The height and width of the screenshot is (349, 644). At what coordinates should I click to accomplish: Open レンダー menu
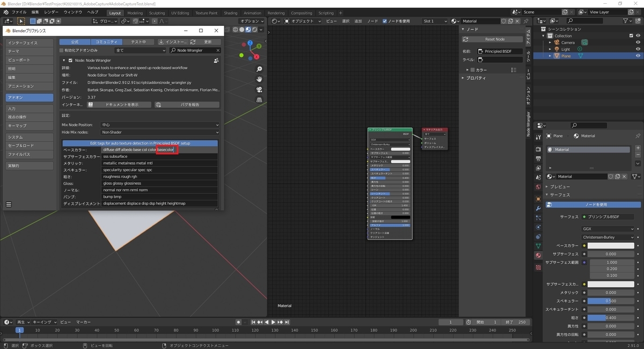pos(52,12)
